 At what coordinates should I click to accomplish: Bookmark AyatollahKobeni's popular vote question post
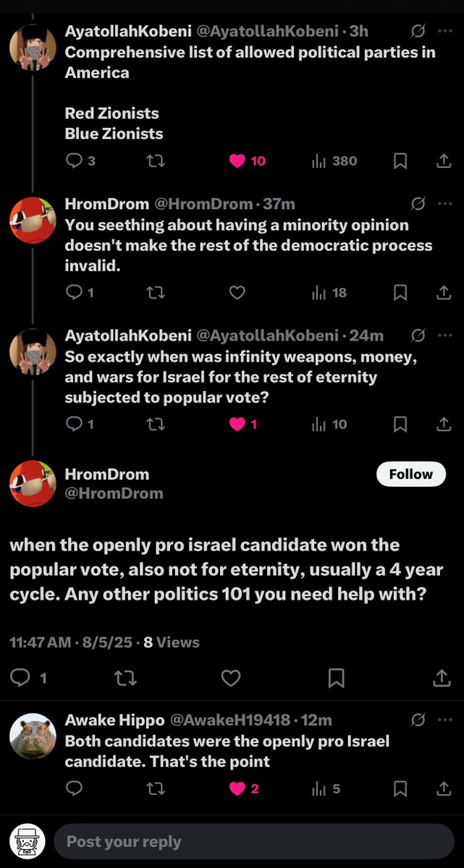click(x=400, y=425)
